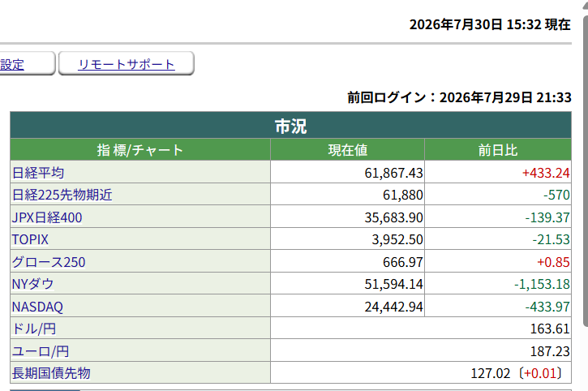The width and height of the screenshot is (588, 391).
Task: Open the 日経225先物期近 link
Action: [x=62, y=195]
